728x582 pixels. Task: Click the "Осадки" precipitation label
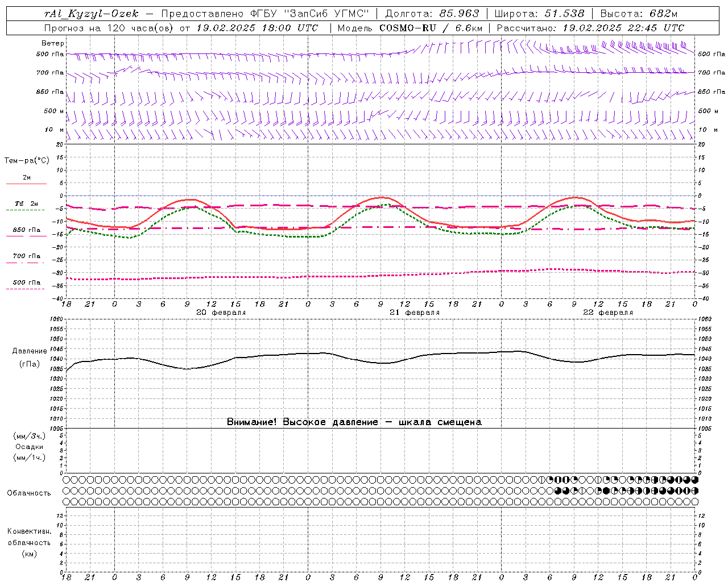tap(29, 447)
